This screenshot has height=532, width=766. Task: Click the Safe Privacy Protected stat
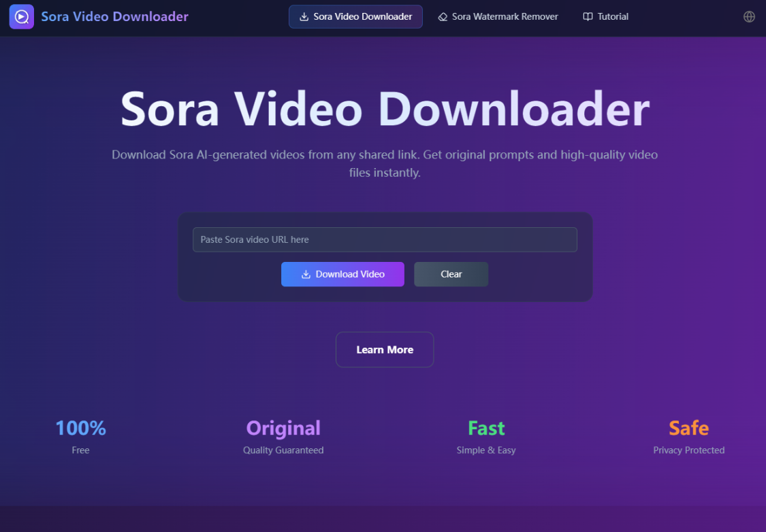(688, 435)
